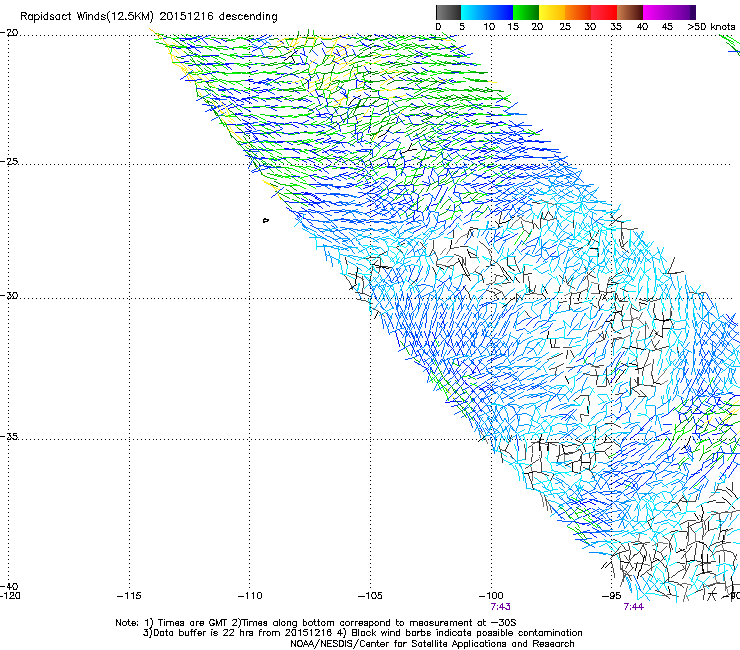Click the legend scale value '45'
The width and height of the screenshot is (740, 650).
pos(667,27)
